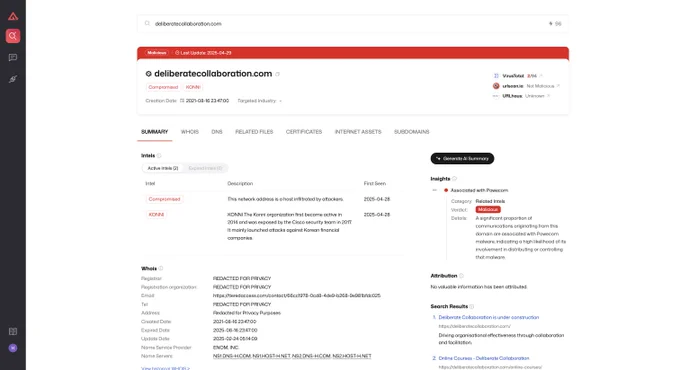Click first seen date in KONNI row
Viewport: 680px width, 370px height.
coord(377,215)
